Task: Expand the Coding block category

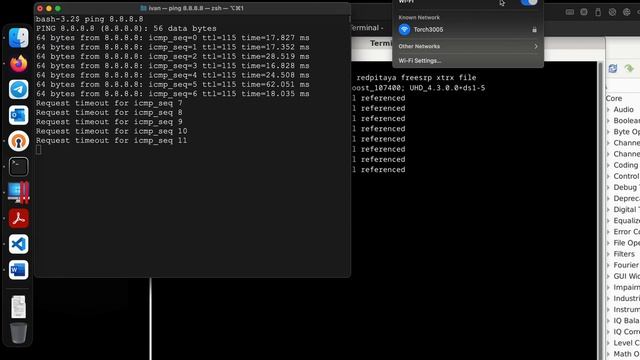Action: pos(608,165)
